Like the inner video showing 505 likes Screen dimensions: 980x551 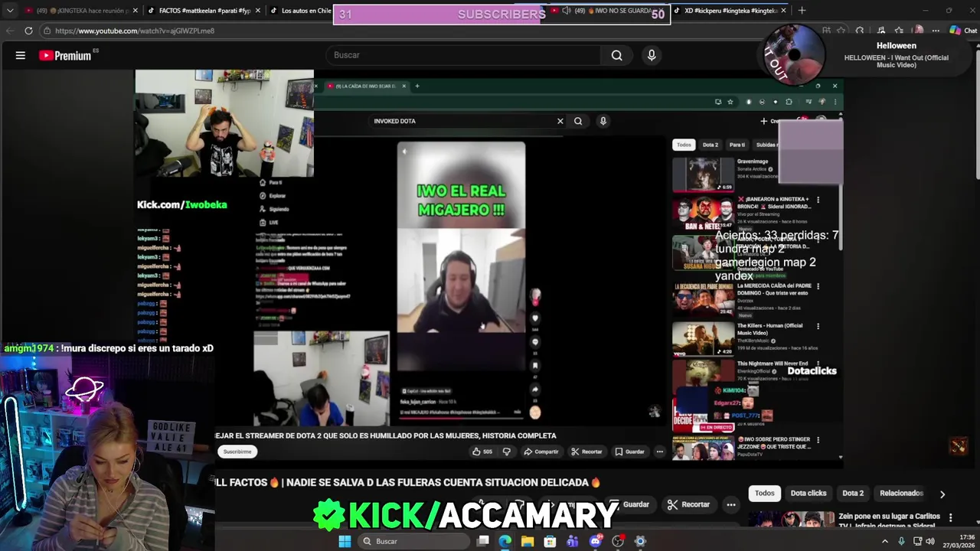point(482,452)
